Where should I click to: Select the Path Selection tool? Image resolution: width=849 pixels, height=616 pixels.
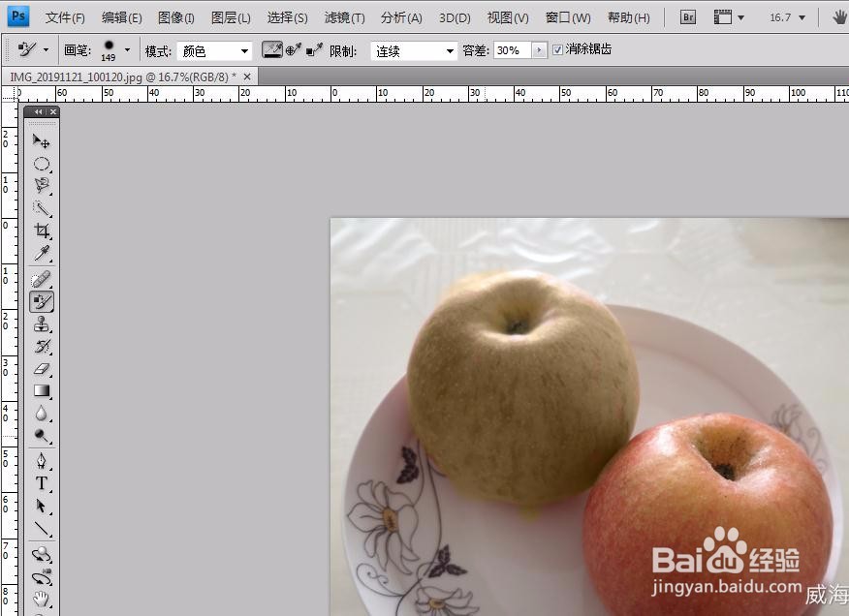41,506
